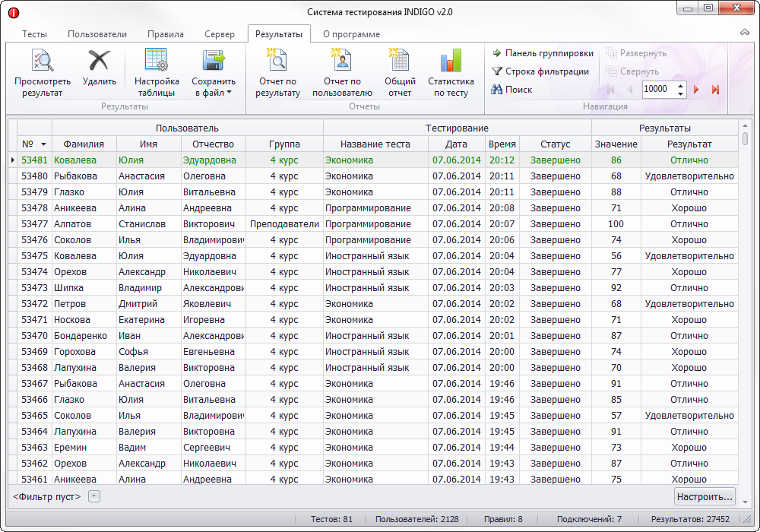Toggle Панель группировки grouping panel
Screen dimensions: 760x532
[x=543, y=53]
